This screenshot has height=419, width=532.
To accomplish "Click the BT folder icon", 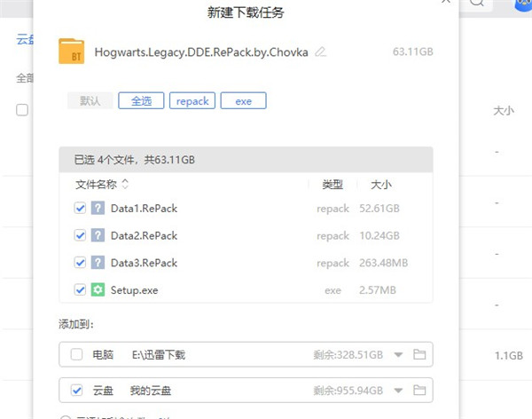I will point(71,51).
